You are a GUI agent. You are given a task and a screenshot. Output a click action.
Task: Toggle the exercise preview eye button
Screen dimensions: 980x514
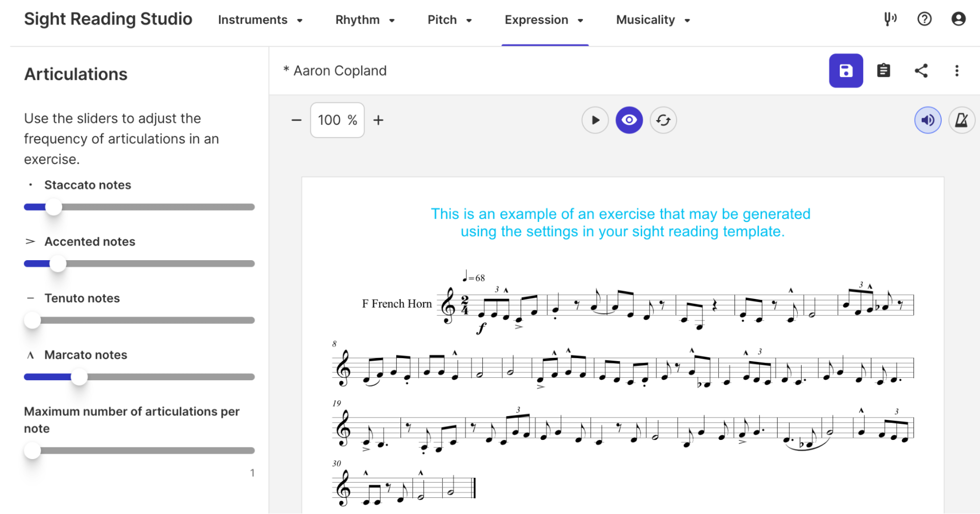coord(629,120)
